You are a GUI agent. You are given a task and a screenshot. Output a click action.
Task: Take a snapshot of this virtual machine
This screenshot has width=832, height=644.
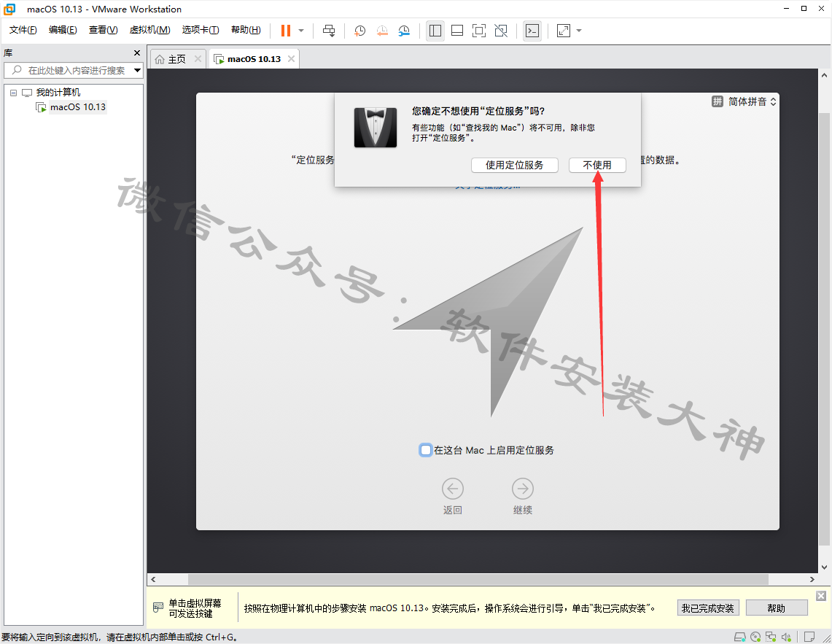359,31
